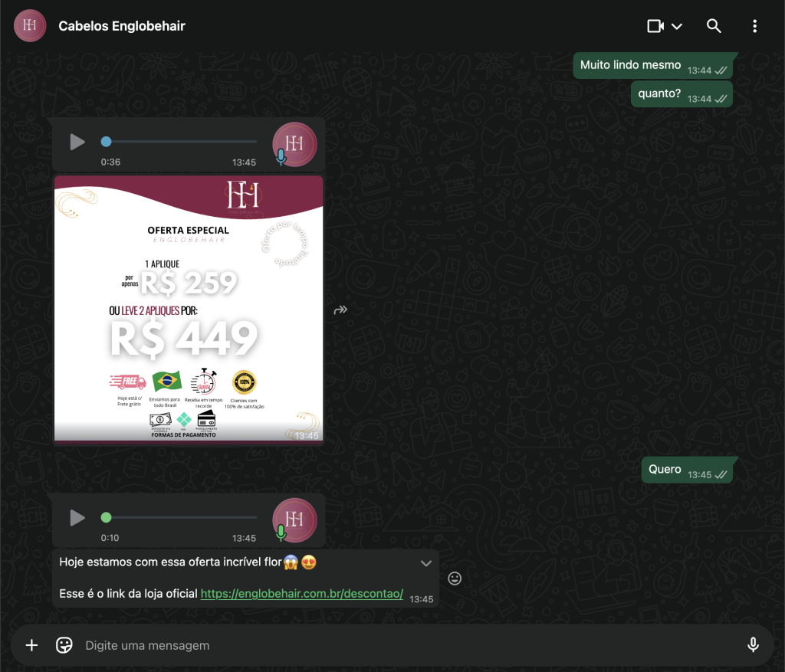The width and height of the screenshot is (785, 672).
Task: Open the three-dot chat menu
Action: [755, 26]
